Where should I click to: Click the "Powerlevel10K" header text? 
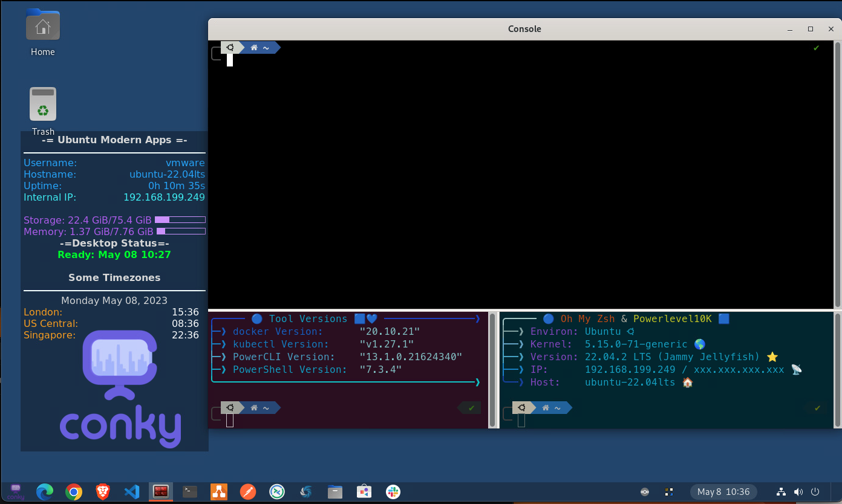[673, 318]
